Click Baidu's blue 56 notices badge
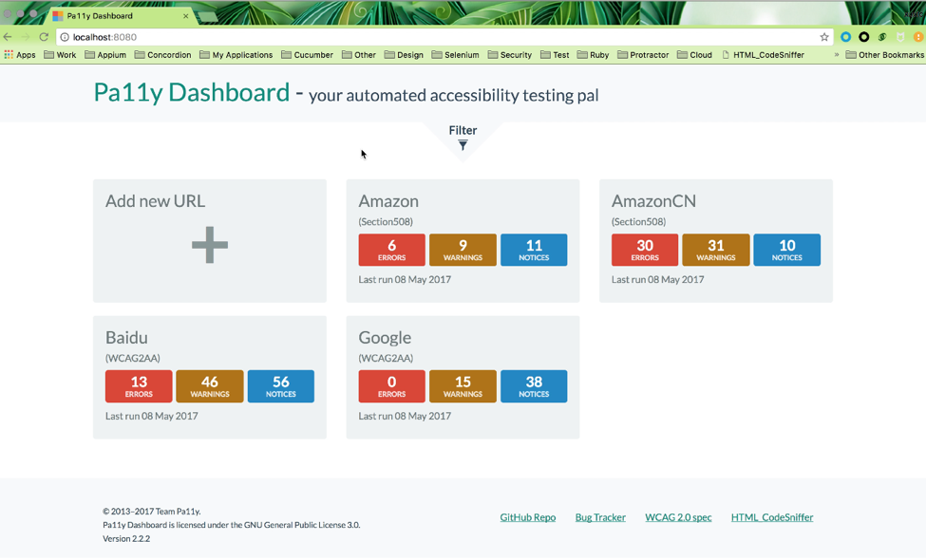Screen dimensions: 926x560 click(280, 386)
